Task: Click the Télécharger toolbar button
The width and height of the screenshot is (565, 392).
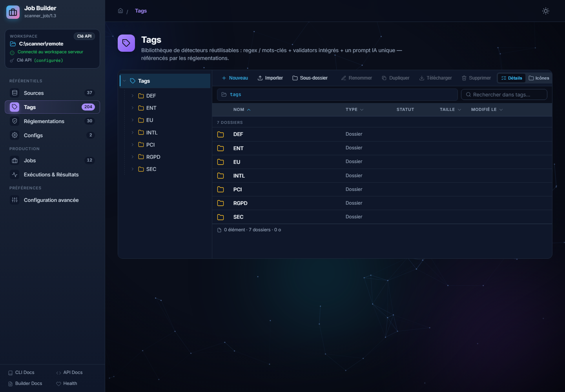Action: [x=436, y=78]
